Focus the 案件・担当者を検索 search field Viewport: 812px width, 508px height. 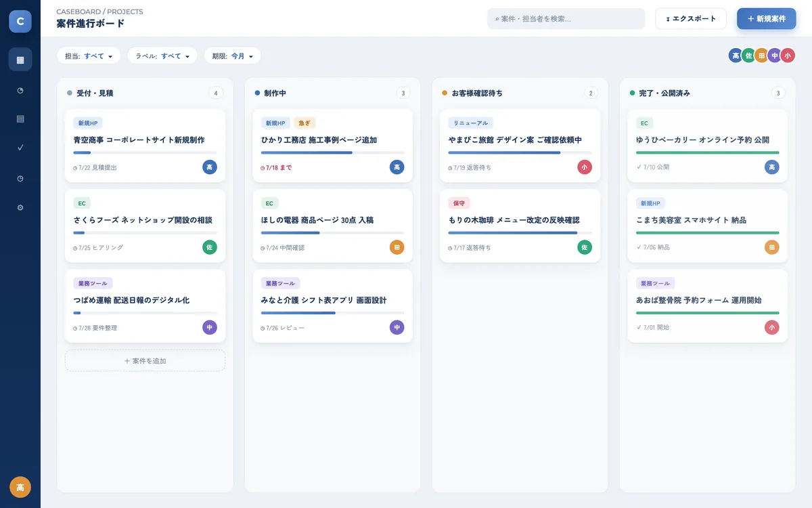tap(566, 19)
